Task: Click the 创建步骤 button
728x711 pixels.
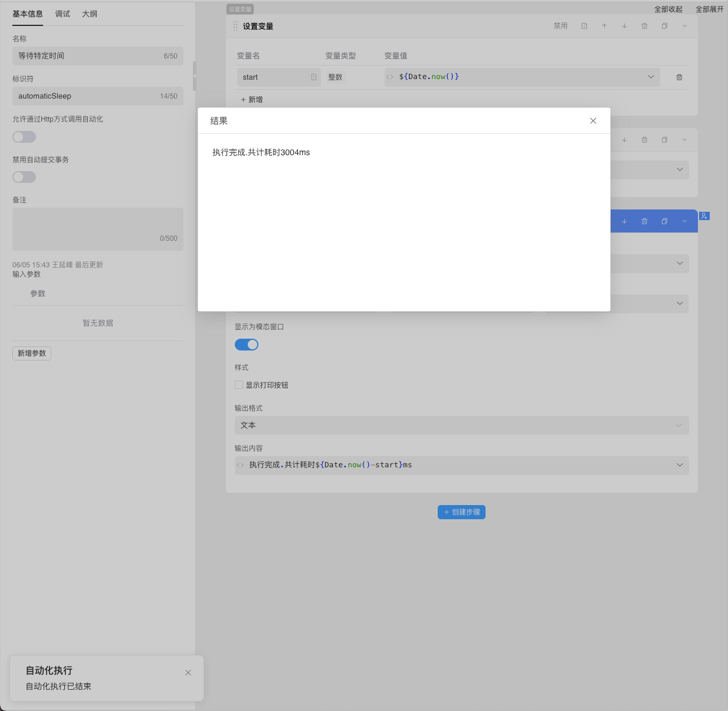Action: click(461, 512)
